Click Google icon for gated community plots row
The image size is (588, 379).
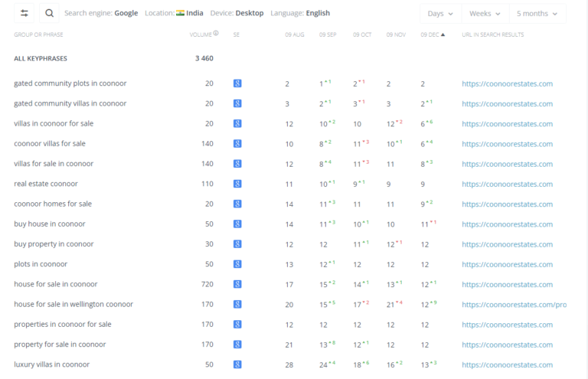pyautogui.click(x=237, y=83)
